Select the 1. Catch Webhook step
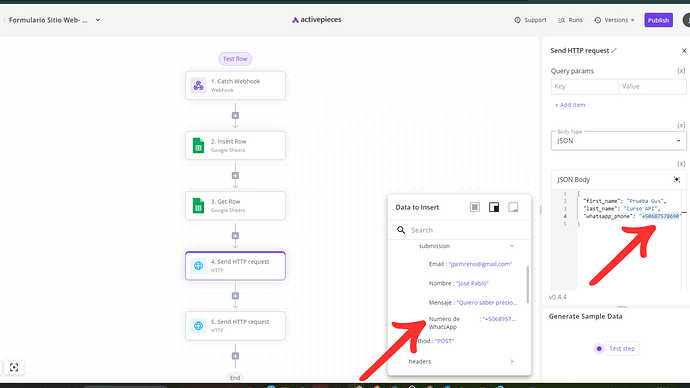This screenshot has height=388, width=690. (x=235, y=85)
